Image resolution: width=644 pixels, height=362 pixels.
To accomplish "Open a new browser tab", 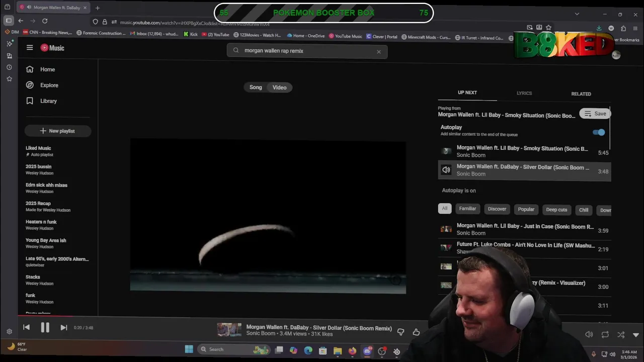I will (98, 8).
